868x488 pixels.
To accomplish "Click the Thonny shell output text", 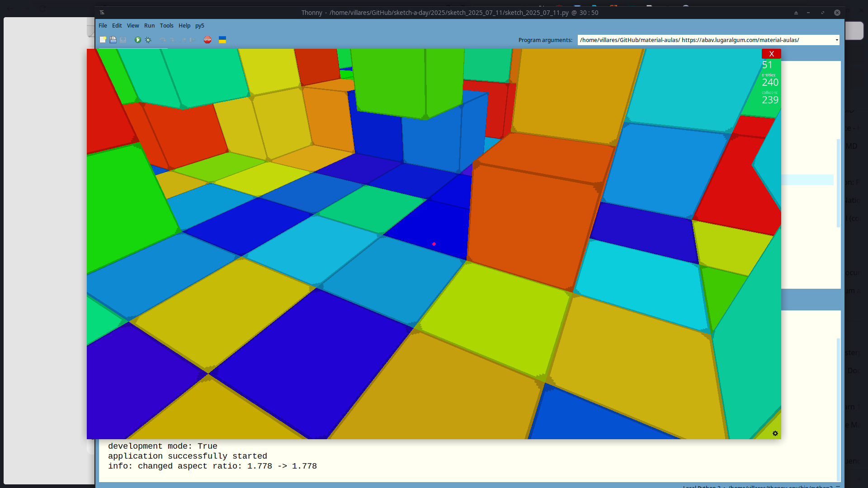I will click(212, 456).
